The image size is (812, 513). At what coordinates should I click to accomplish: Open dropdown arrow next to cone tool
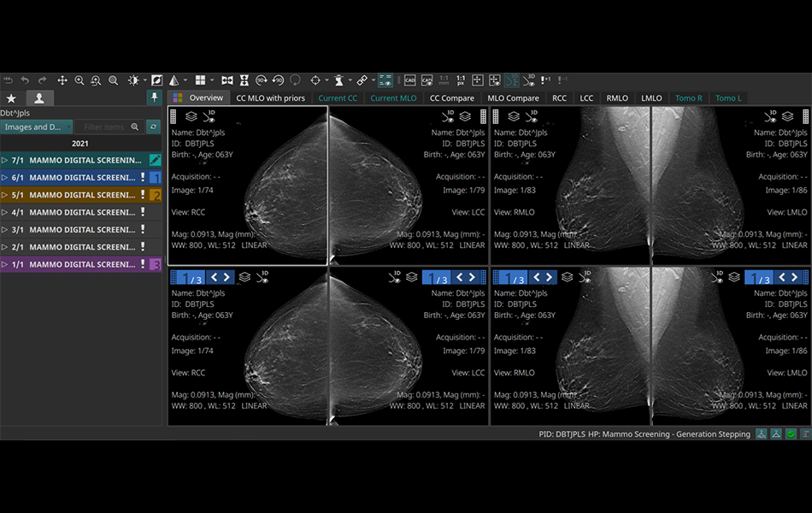click(185, 80)
